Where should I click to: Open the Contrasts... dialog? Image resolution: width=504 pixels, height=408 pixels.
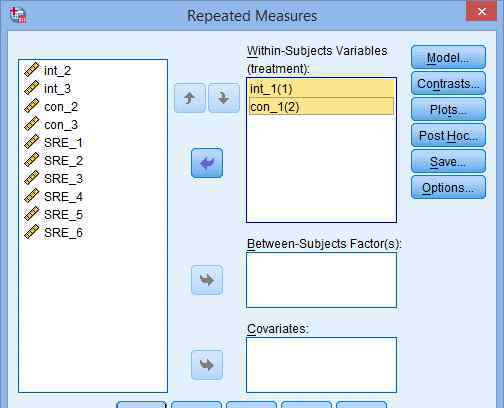pos(448,83)
